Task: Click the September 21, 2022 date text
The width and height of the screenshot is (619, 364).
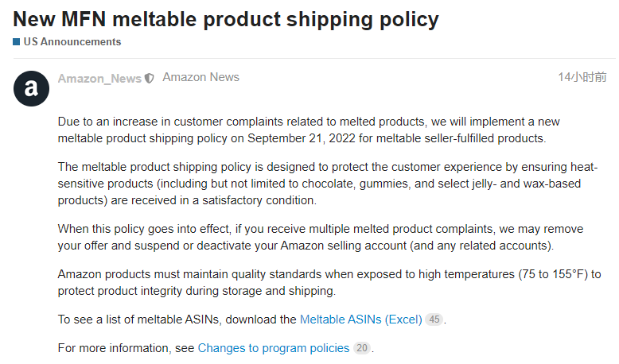Action: tap(302, 138)
